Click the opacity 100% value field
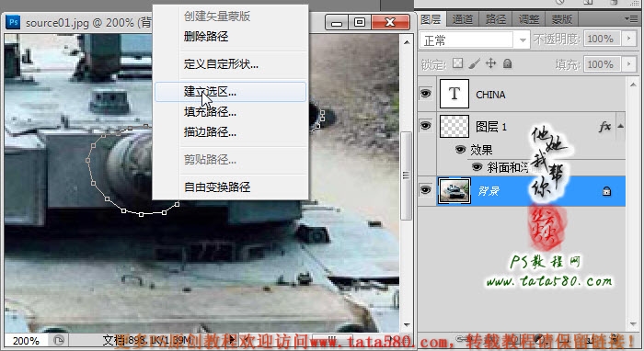 [602, 39]
